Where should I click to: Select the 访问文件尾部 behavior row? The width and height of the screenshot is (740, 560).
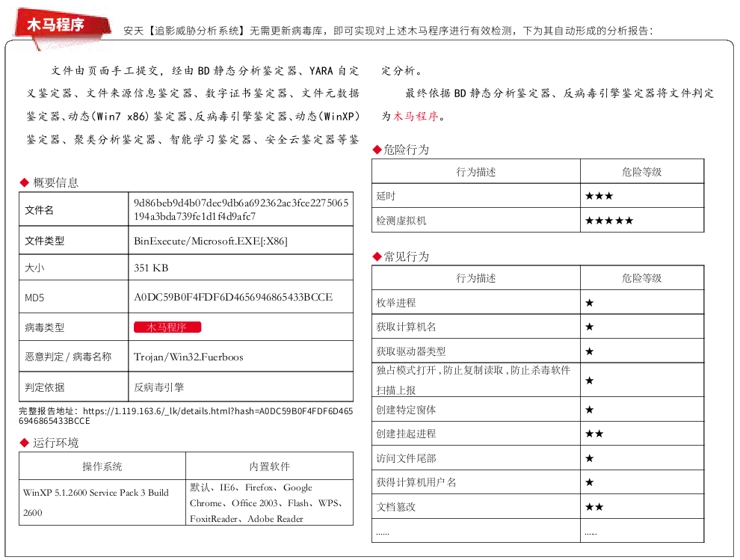pos(538,458)
